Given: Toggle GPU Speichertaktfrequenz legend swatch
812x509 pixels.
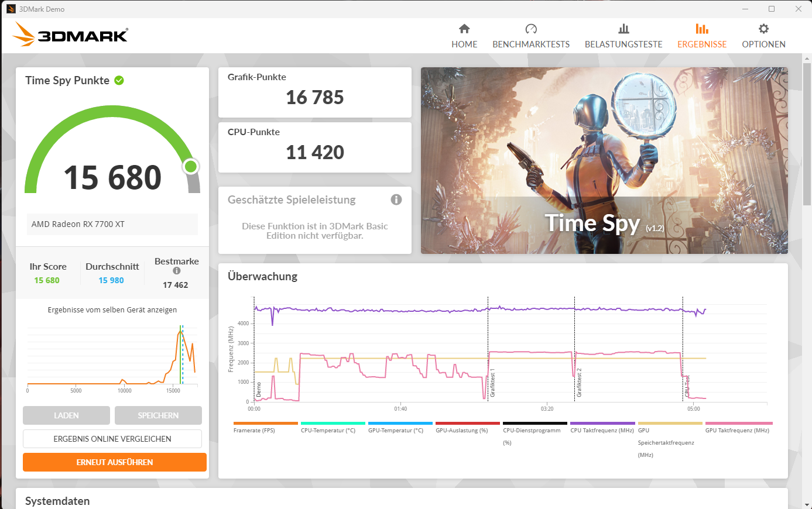Looking at the screenshot, I should pos(670,423).
